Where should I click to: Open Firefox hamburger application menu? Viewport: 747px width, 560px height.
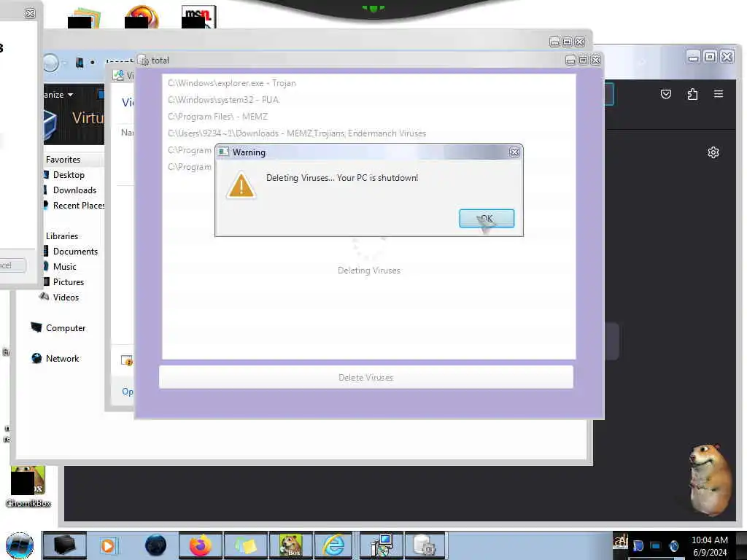click(719, 94)
